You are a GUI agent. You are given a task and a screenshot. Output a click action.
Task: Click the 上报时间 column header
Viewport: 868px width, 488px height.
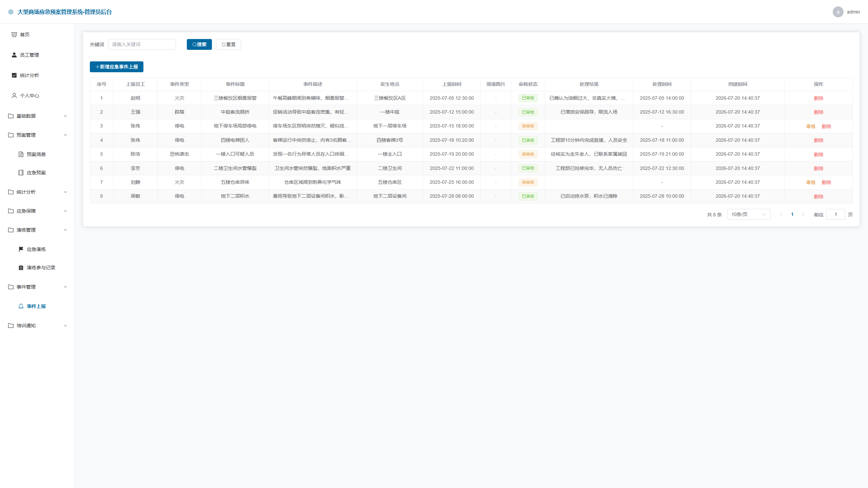pos(452,84)
